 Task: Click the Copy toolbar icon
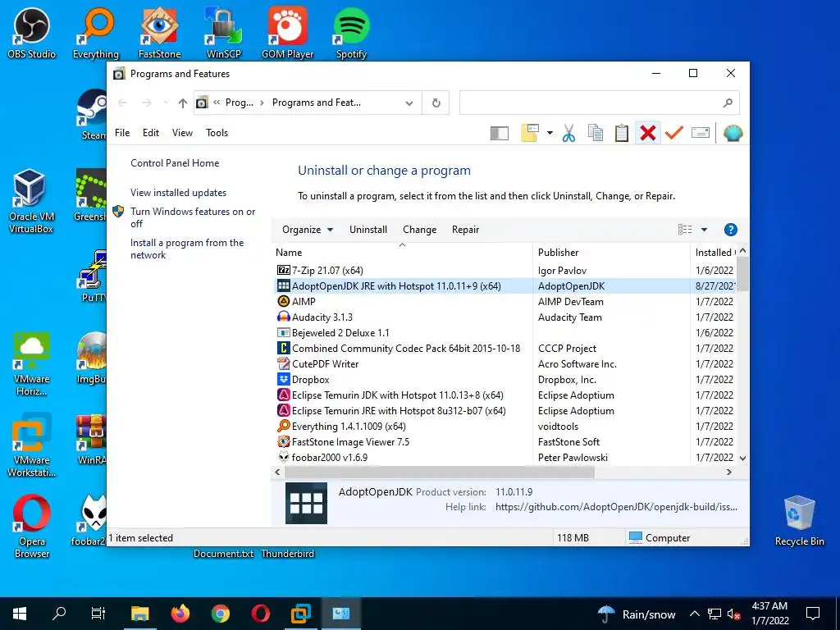[x=596, y=133]
